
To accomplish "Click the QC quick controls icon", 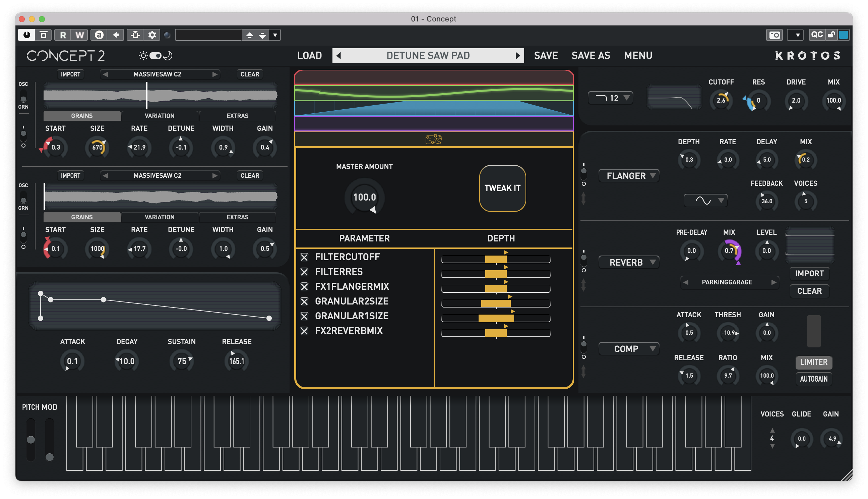I will [817, 35].
